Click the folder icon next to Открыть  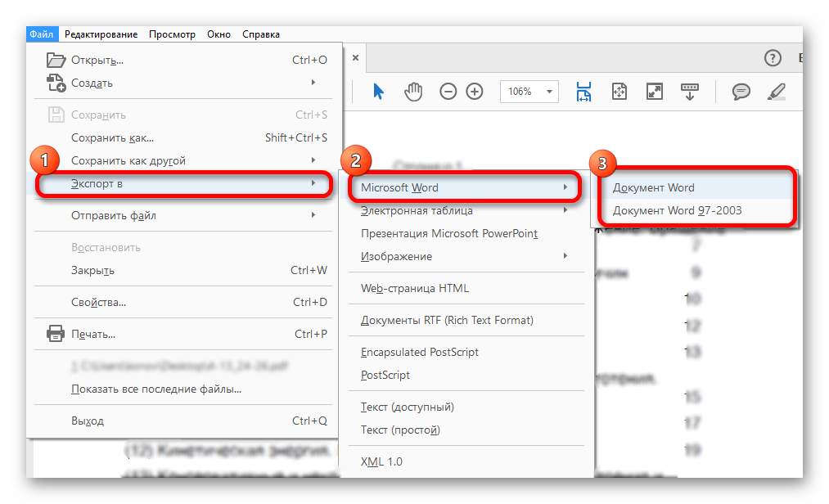pos(56,60)
